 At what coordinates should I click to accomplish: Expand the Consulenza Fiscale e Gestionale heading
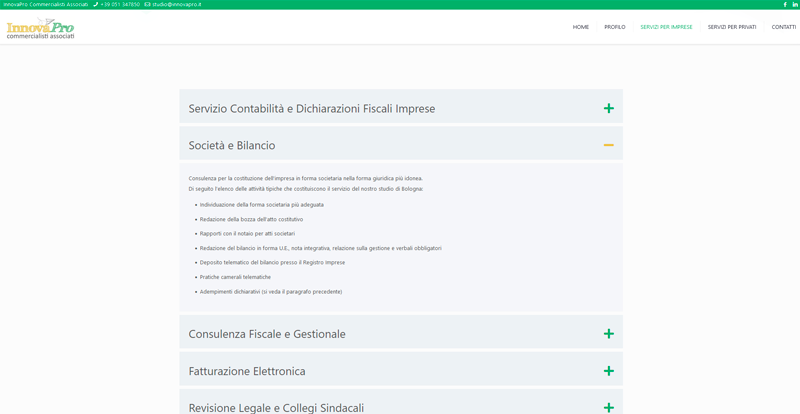(267, 334)
